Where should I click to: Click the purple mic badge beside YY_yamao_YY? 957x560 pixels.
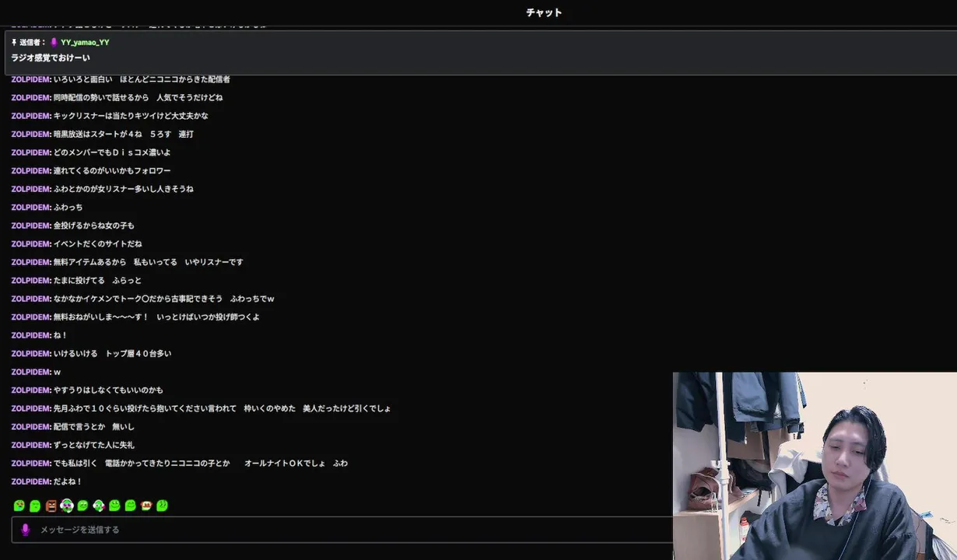click(54, 42)
